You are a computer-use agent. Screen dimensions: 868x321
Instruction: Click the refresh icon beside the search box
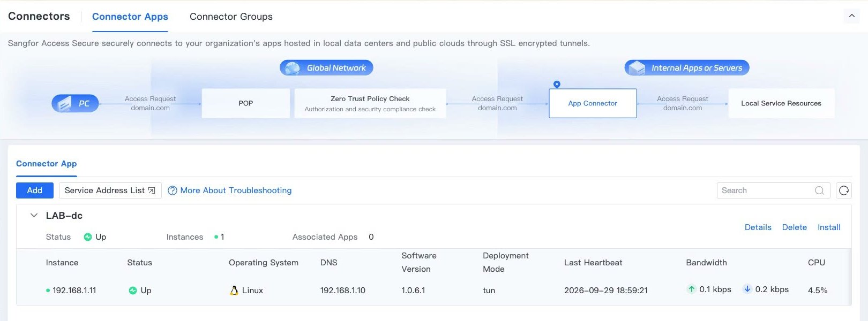pyautogui.click(x=844, y=190)
